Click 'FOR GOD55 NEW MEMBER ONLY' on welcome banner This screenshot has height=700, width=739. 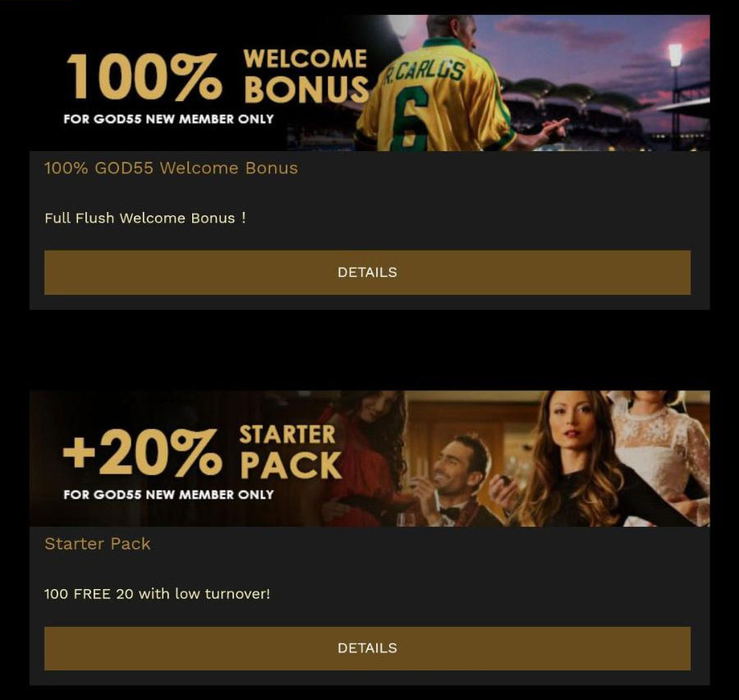tap(168, 119)
